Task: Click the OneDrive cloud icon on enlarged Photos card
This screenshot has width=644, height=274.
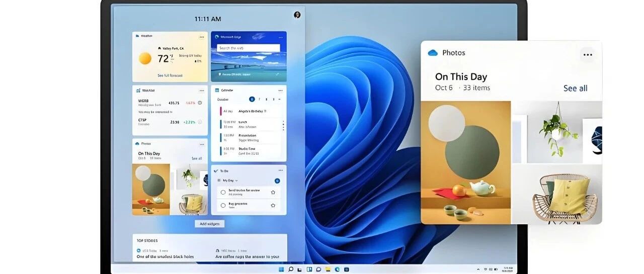Action: [433, 53]
